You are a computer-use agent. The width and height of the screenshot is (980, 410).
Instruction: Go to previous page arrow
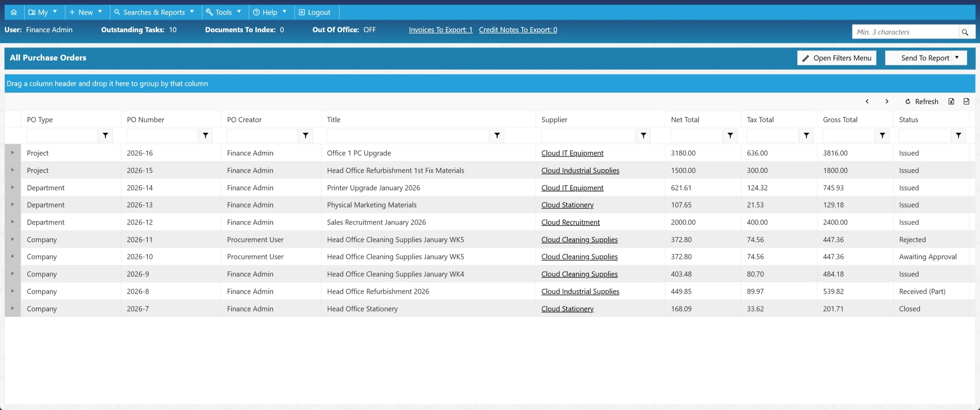pyautogui.click(x=867, y=101)
